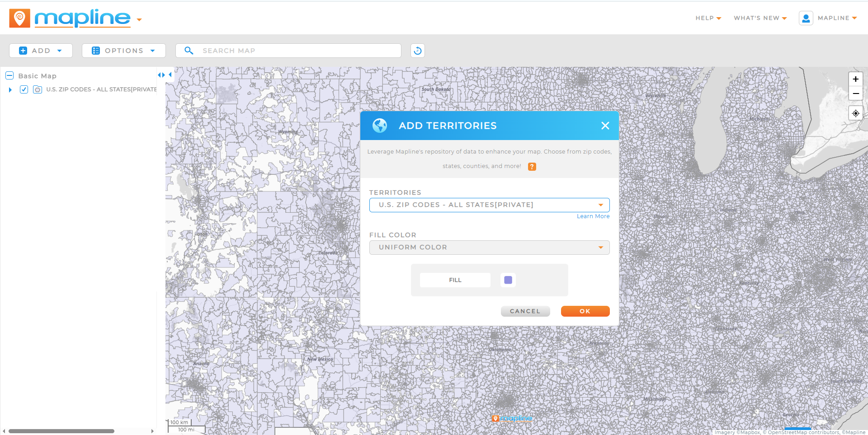This screenshot has width=868, height=435.
Task: Click the Mapline watermark logo on map
Action: tap(512, 418)
